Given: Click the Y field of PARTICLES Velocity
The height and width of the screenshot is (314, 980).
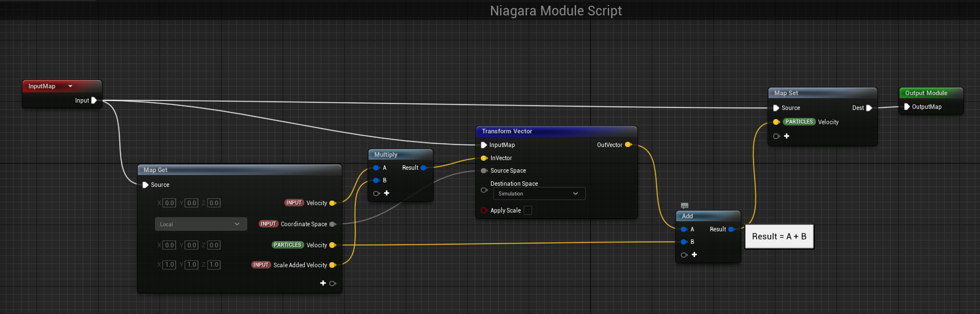Looking at the screenshot, I should click(191, 245).
